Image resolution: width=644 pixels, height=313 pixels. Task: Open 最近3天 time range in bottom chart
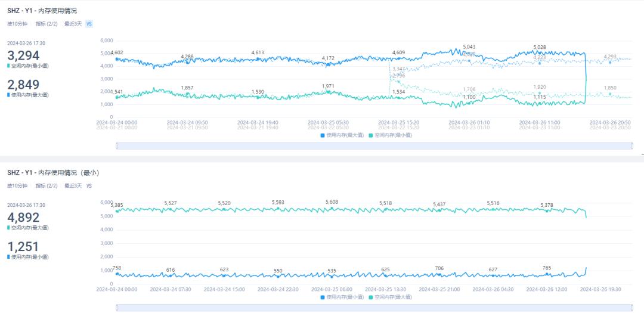point(73,186)
